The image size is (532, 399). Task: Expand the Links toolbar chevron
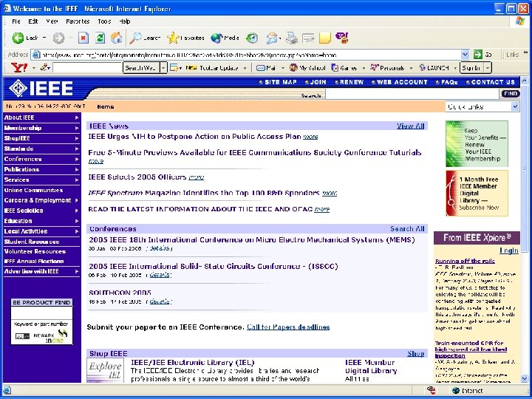pos(525,52)
